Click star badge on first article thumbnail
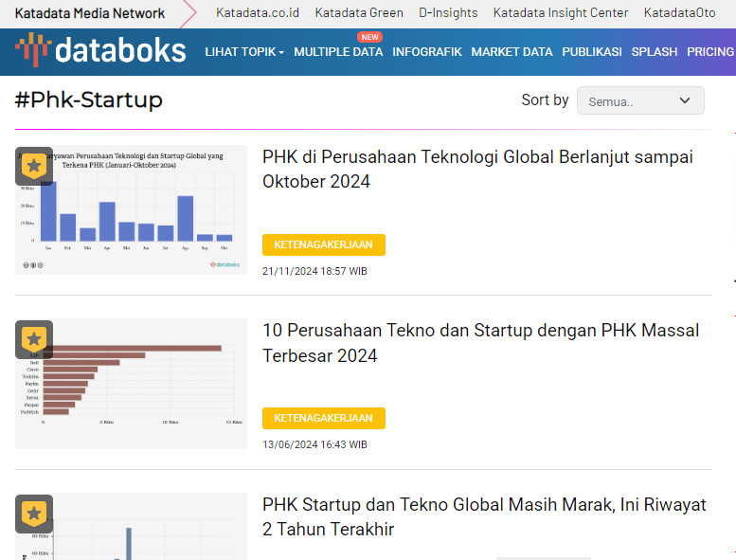 pyautogui.click(x=34, y=166)
